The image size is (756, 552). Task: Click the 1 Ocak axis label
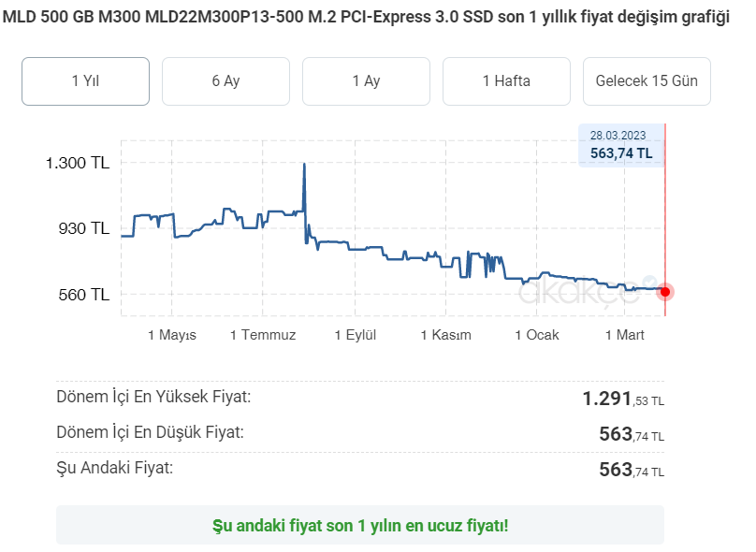[537, 335]
